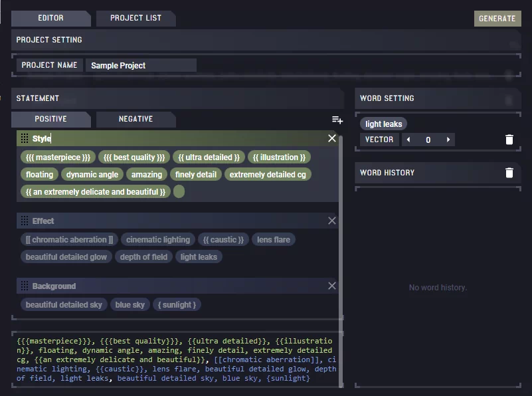Select the blue sky tag

click(130, 304)
